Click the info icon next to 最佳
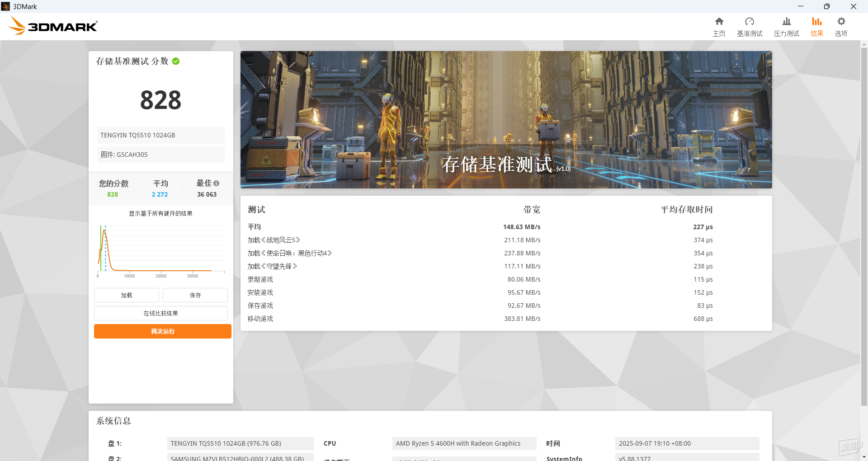Viewport: 868px width, 461px height. 217,183
